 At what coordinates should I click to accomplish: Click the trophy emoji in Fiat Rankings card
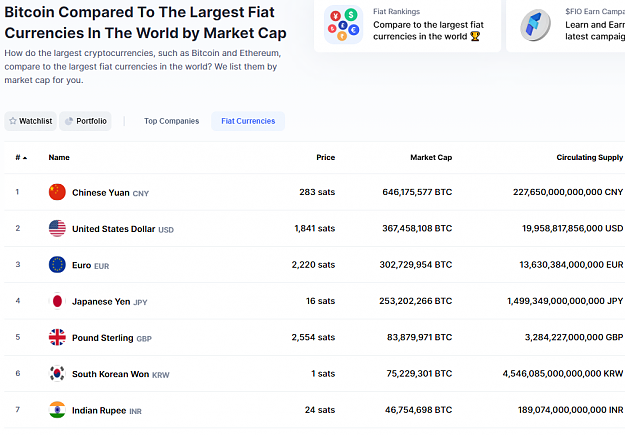point(475,36)
